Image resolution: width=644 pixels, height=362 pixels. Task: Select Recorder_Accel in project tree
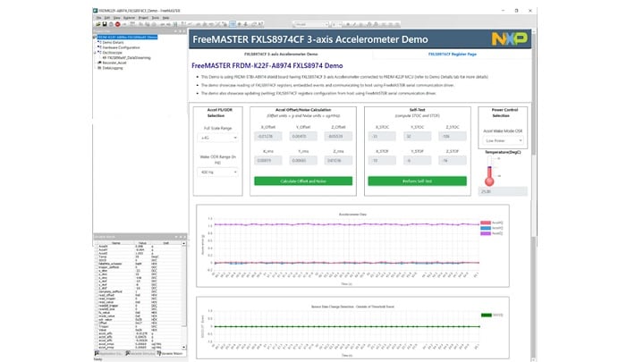pyautogui.click(x=114, y=63)
